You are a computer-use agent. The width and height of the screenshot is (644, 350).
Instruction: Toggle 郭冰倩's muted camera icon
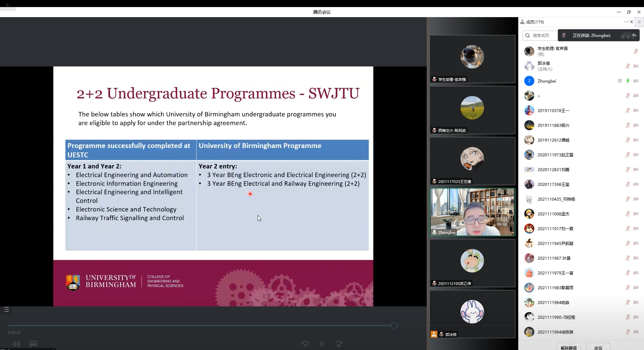636,66
